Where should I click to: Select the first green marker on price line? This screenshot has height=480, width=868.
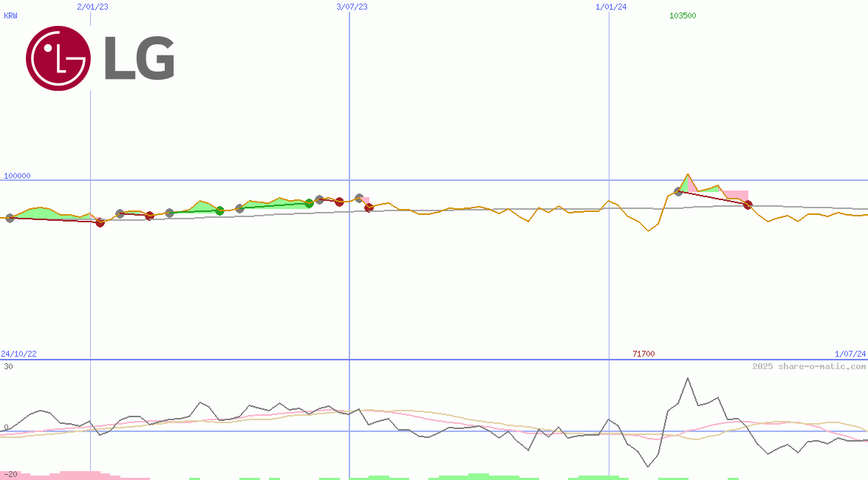[219, 210]
